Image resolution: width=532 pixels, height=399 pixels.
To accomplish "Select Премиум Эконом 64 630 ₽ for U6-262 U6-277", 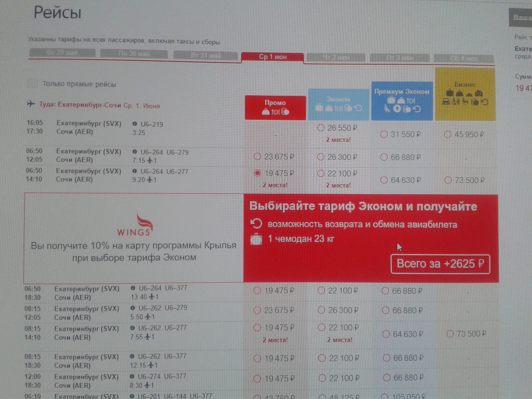I will pos(386,334).
